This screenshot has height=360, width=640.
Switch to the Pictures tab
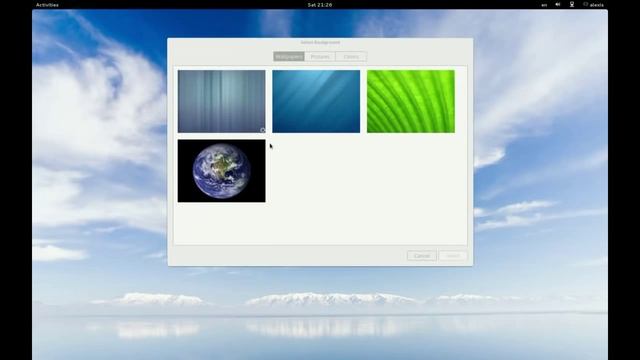pos(320,57)
